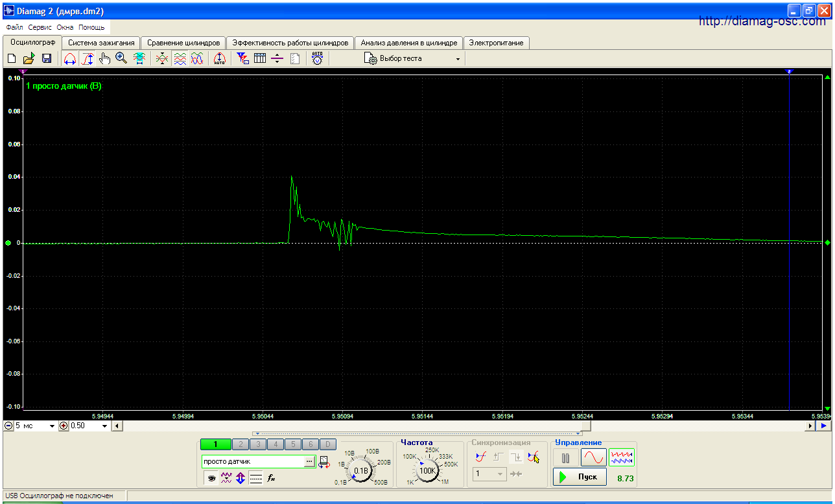Adjust the 100K frequency knob
The image size is (835, 504).
coord(427,470)
